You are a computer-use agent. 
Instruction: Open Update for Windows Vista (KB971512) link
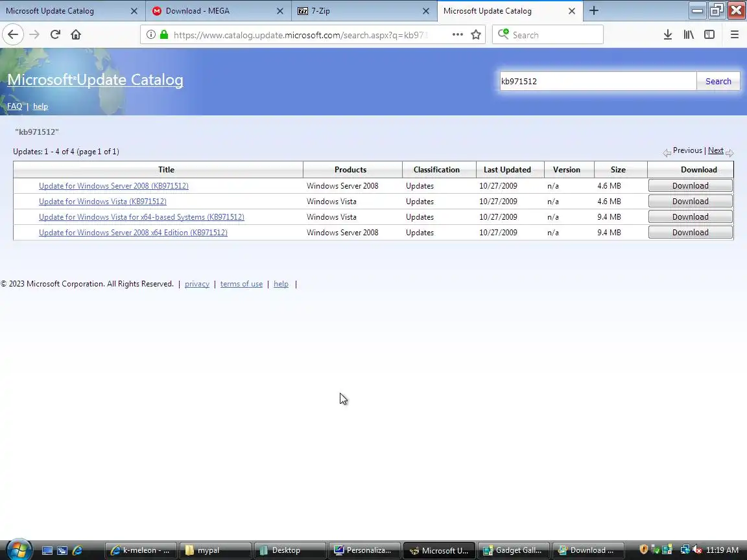102,202
